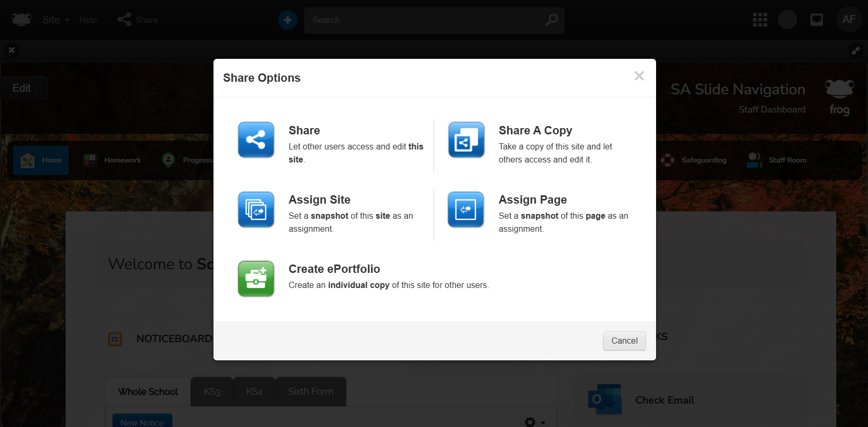Screen dimensions: 868x427
Task: Open the Staff Room navigation tab
Action: coord(777,160)
